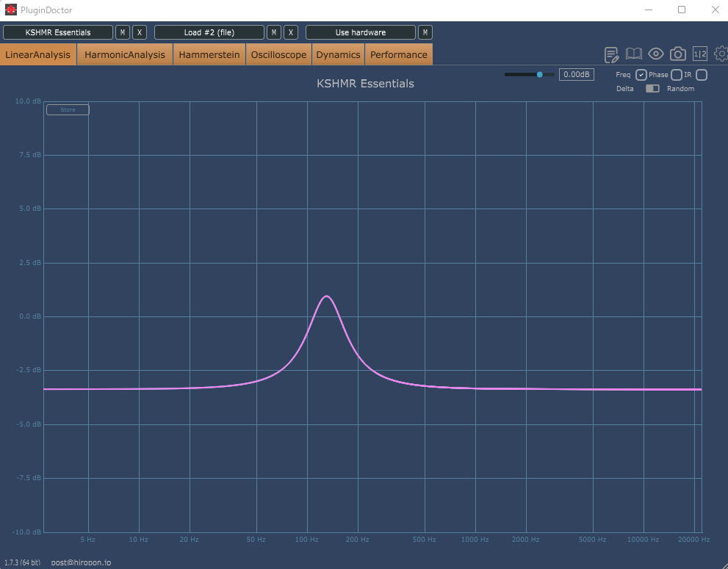
Task: Open the Hammerstein tab
Action: [209, 54]
